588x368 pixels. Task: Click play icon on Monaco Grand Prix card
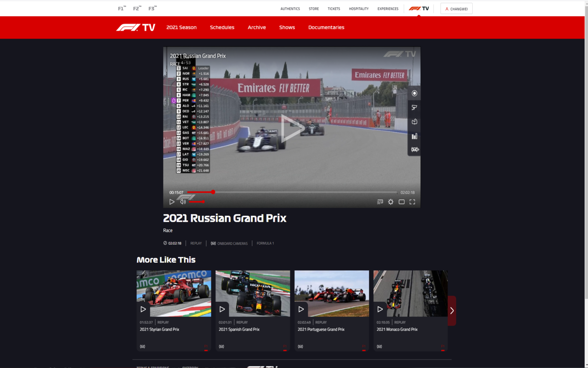380,309
